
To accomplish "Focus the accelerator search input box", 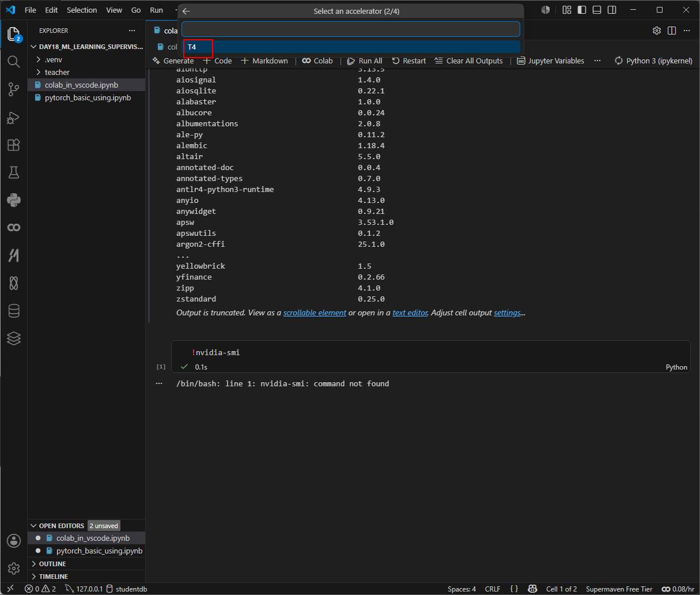I will (x=351, y=29).
